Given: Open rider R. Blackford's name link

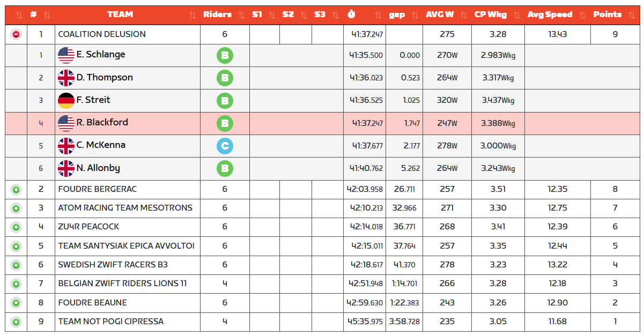Looking at the screenshot, I should coord(102,123).
